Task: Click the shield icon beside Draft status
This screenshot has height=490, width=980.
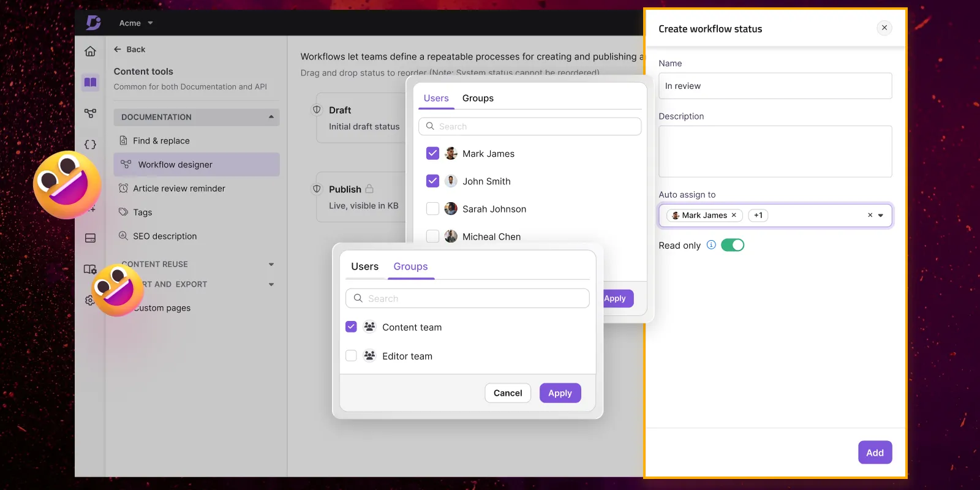Action: pos(317,110)
